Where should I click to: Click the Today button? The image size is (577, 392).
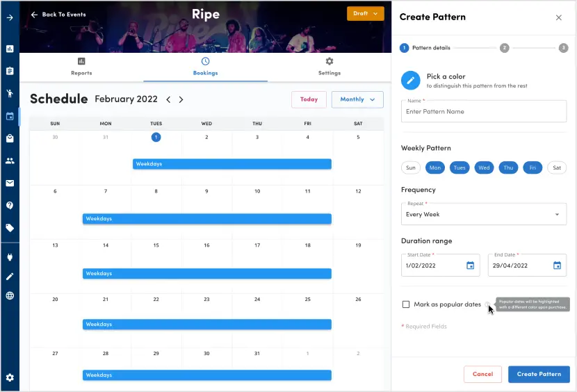coord(309,99)
